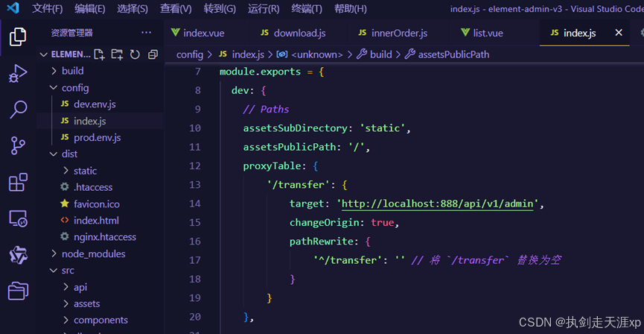Open the 文件(F) menu
Screen dimensions: 644x334
point(47,9)
